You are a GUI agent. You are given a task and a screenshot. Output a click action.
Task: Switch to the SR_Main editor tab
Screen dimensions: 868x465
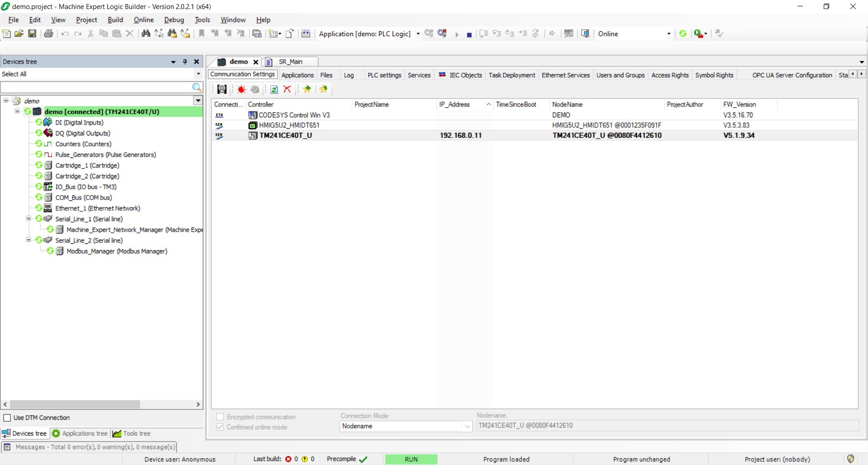[291, 62]
